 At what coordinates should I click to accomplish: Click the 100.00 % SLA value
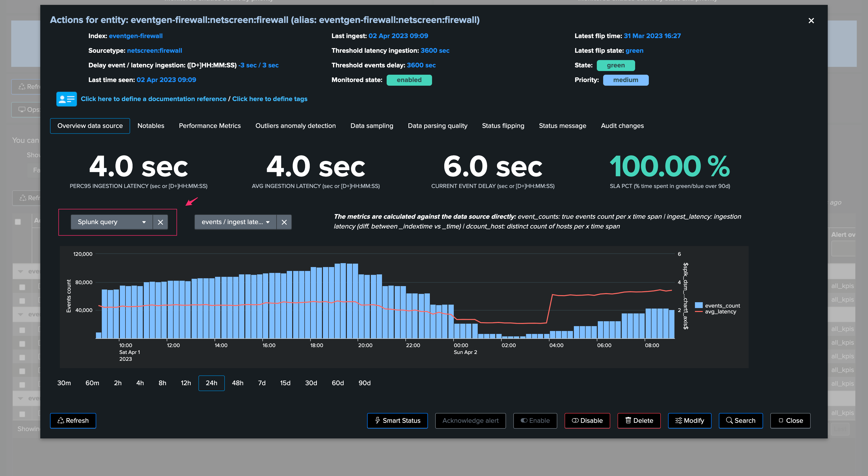coord(670,166)
